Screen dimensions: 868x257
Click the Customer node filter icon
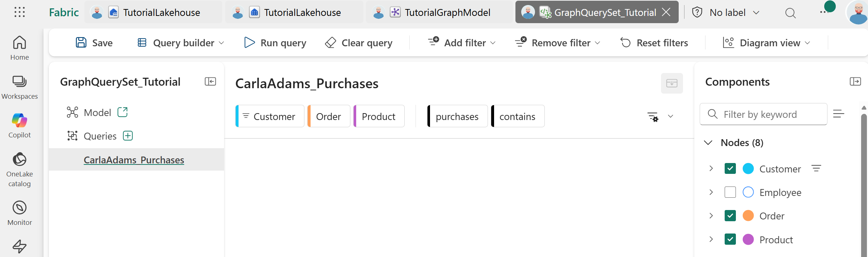(816, 168)
